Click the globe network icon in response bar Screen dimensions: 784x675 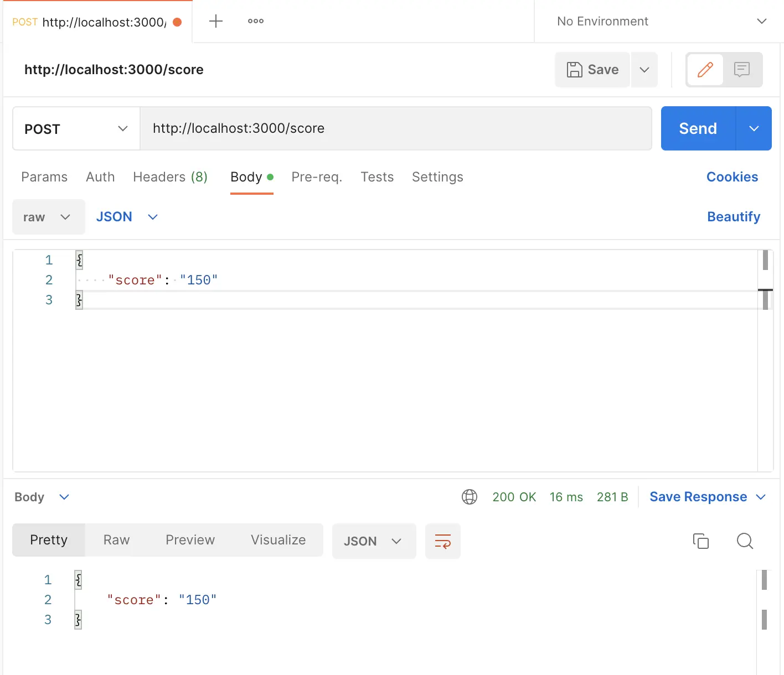(x=470, y=497)
